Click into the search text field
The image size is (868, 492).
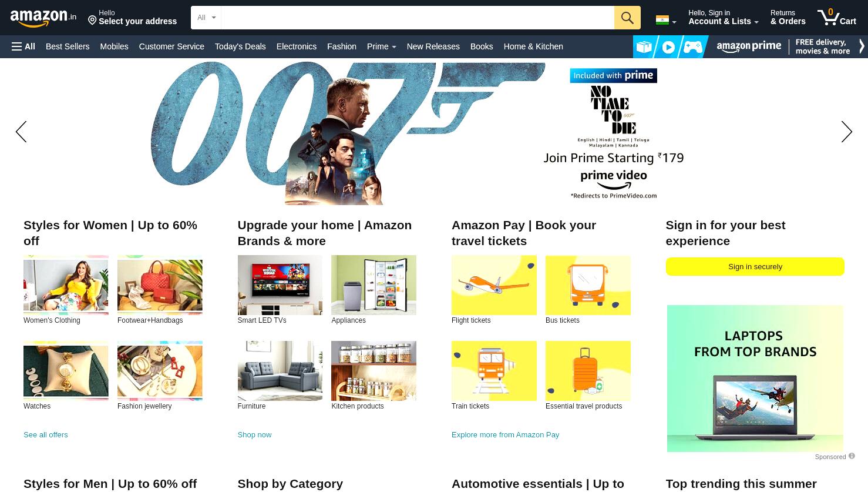click(x=418, y=18)
